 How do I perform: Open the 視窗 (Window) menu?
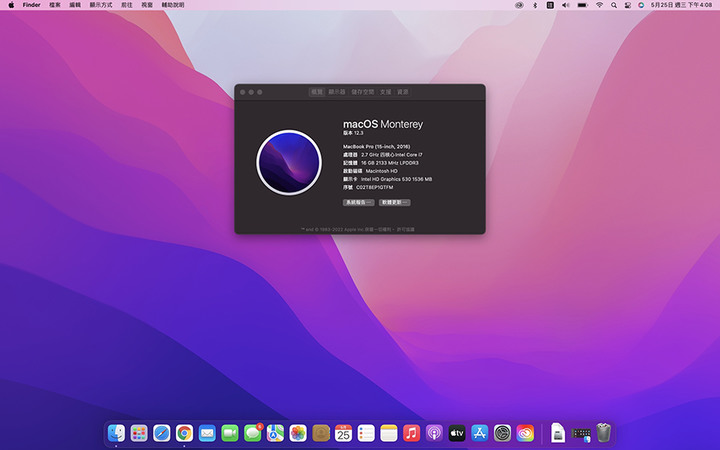[147, 5]
